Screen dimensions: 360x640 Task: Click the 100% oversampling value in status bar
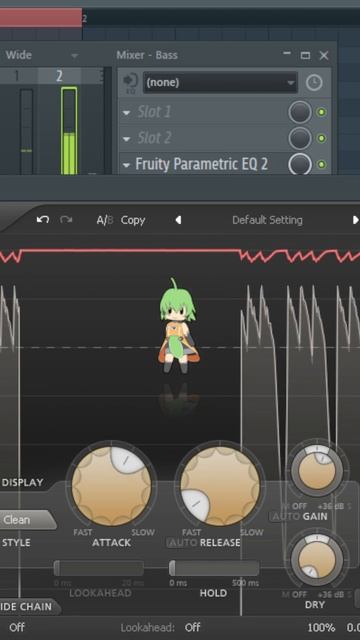(x=321, y=628)
